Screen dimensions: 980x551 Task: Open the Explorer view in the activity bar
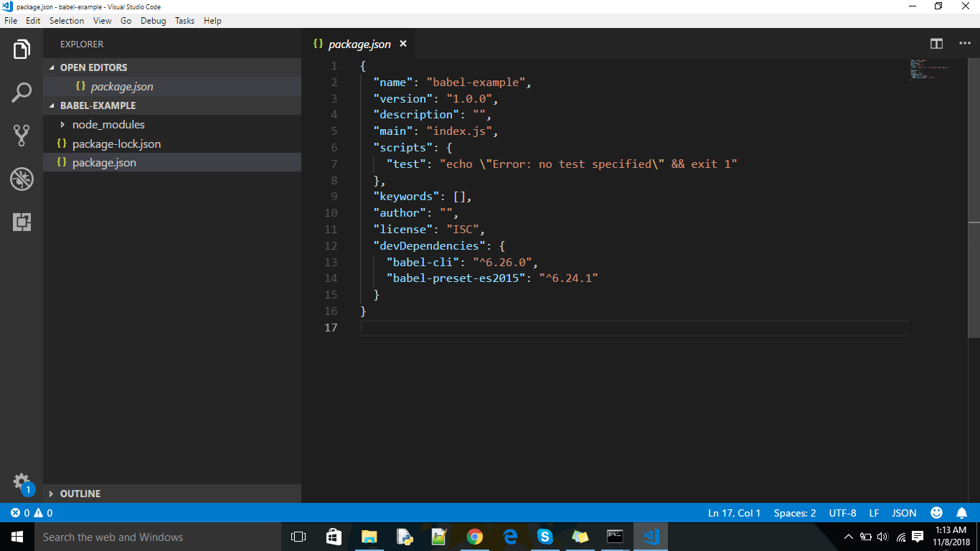[22, 50]
